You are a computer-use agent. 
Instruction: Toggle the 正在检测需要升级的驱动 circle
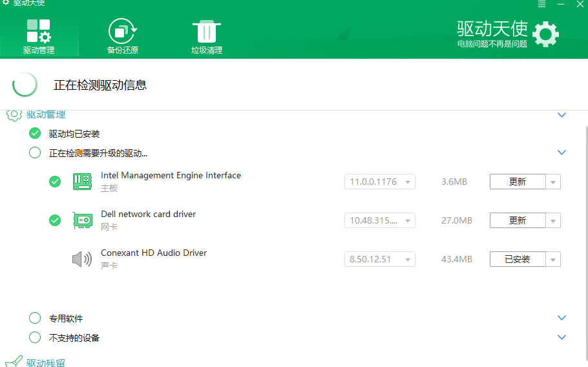coord(35,152)
